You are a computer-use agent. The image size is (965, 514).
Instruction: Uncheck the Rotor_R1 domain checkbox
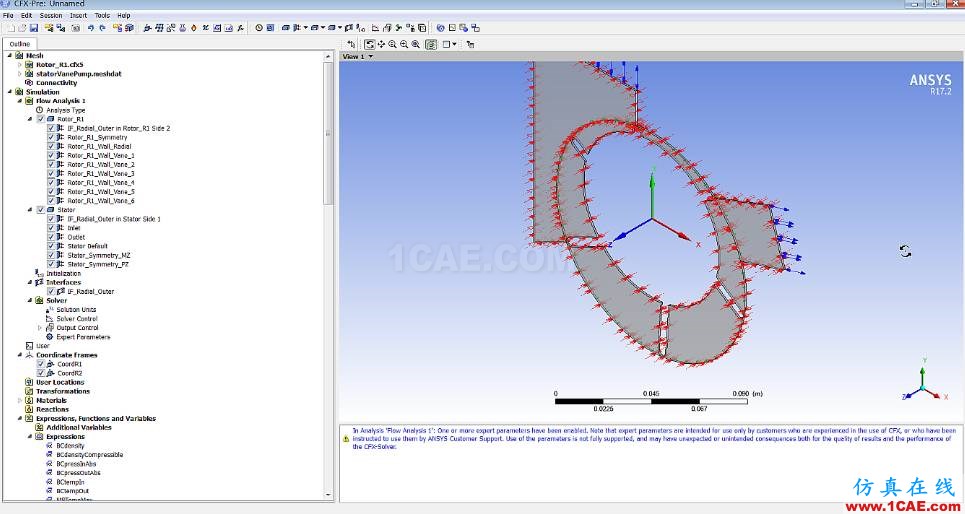click(x=41, y=119)
